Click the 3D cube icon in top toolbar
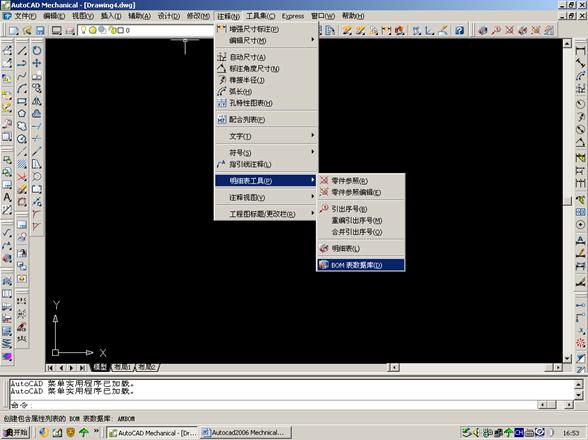 point(483,30)
